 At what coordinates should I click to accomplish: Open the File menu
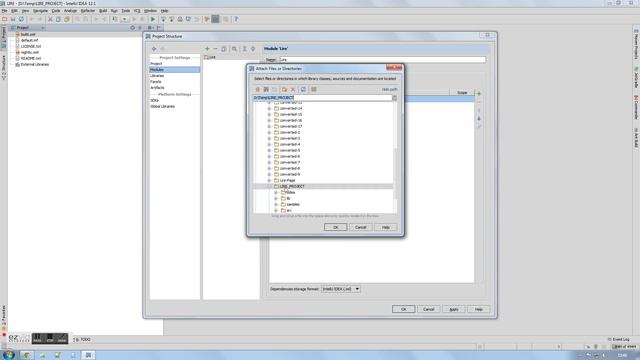(x=4, y=11)
